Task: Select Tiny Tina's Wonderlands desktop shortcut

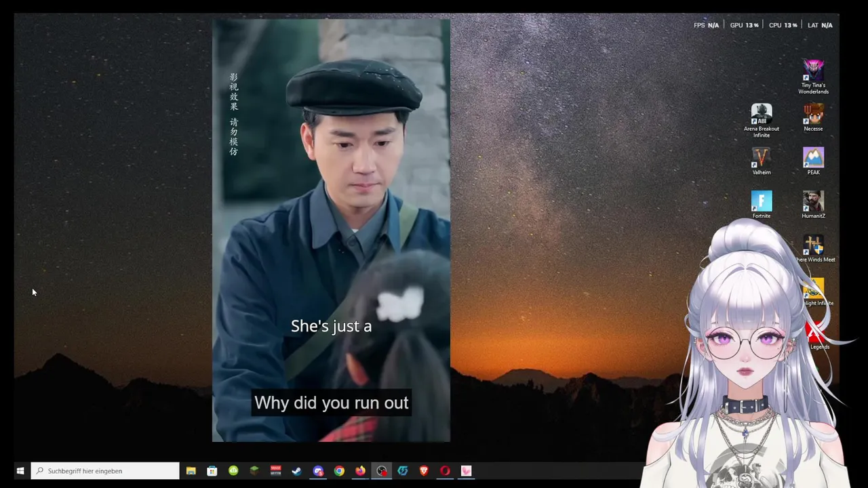Action: click(813, 77)
